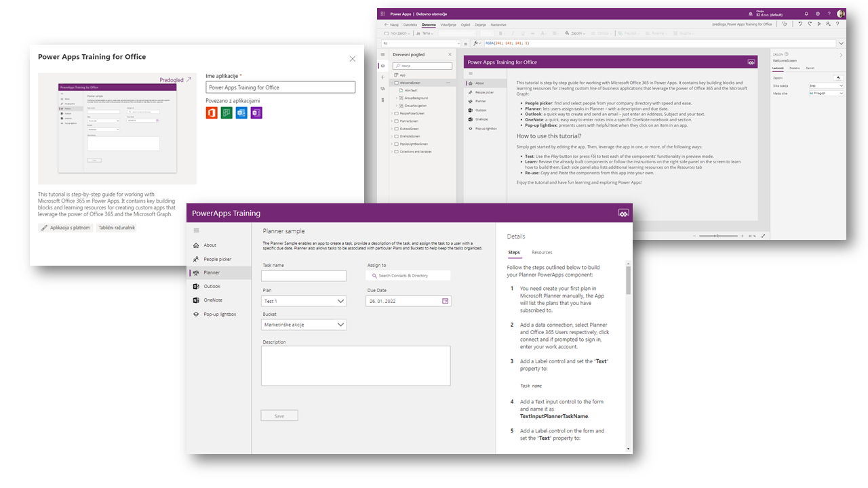Click Aplikacija s platnom tag button
Viewport: 868px width, 488px height.
pyautogui.click(x=65, y=228)
